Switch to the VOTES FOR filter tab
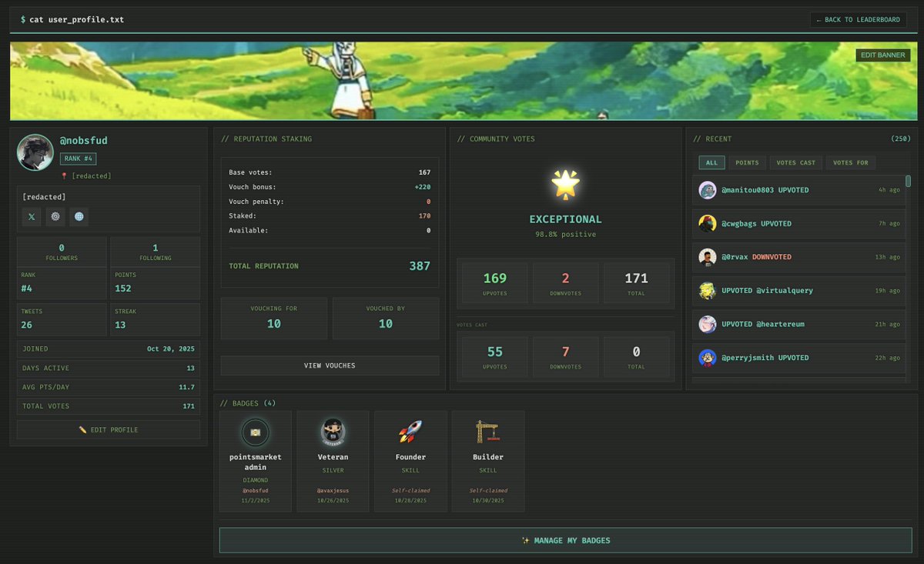Image resolution: width=924 pixels, height=564 pixels. click(x=851, y=162)
